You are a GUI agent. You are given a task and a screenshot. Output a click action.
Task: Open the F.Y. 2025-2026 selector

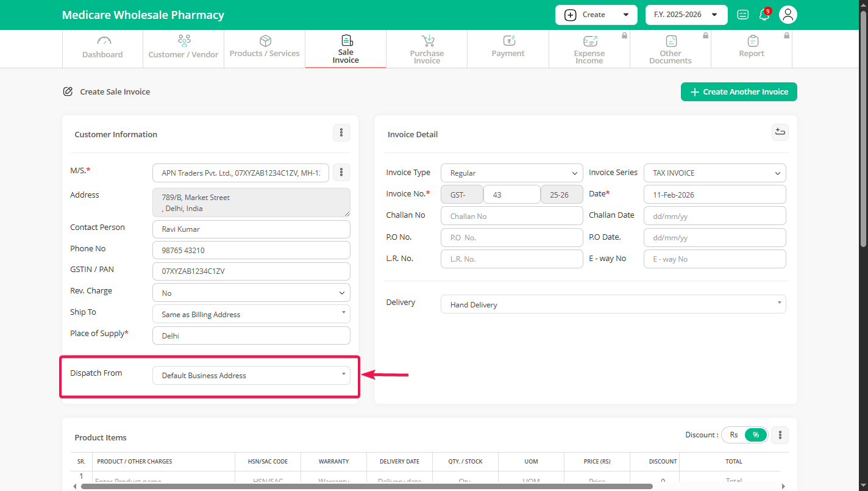[686, 15]
